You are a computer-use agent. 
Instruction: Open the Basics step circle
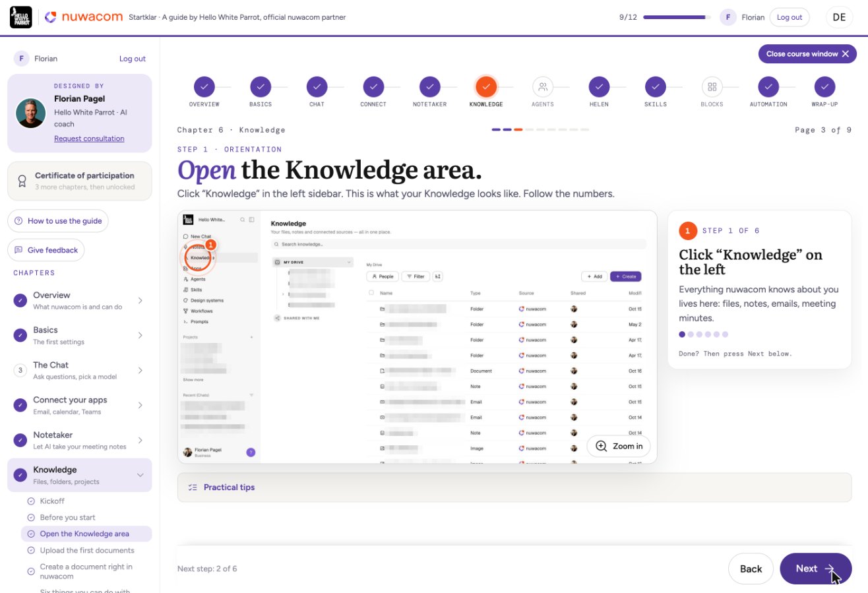(x=261, y=86)
